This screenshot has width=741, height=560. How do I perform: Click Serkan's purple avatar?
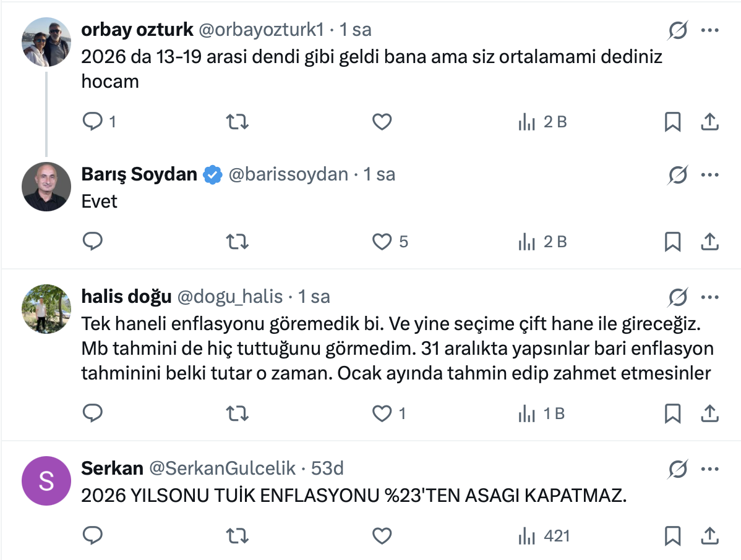point(46,481)
